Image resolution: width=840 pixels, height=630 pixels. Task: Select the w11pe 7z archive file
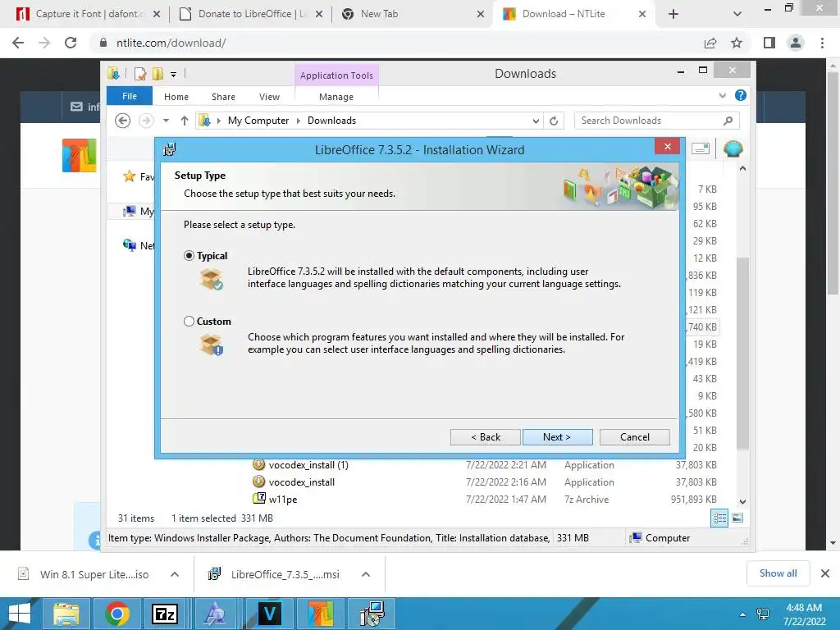[283, 500]
